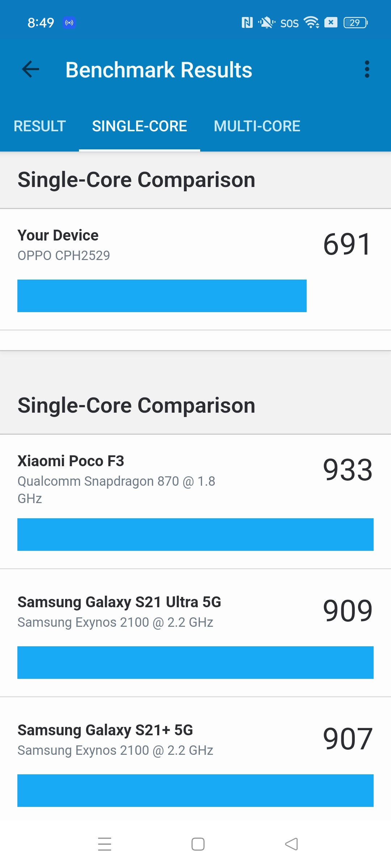Screen dimensions: 391x868
Task: Tap the blue hotspot indicator icon
Action: click(x=69, y=23)
